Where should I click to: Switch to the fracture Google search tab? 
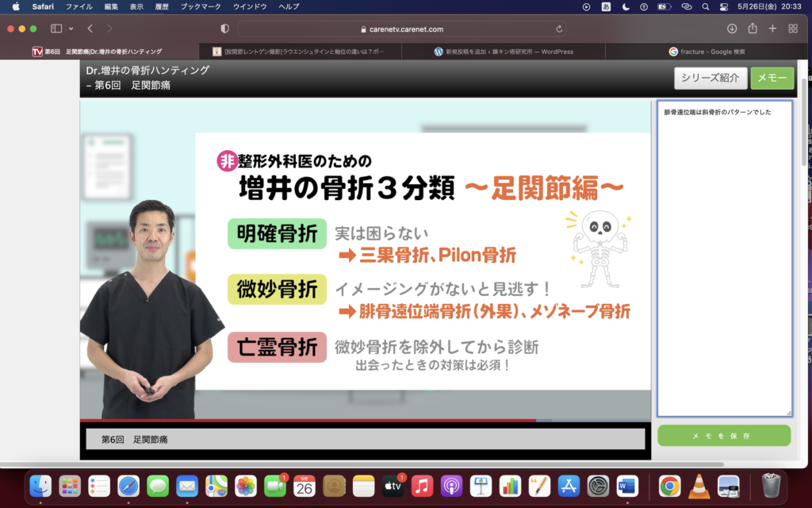(x=707, y=52)
